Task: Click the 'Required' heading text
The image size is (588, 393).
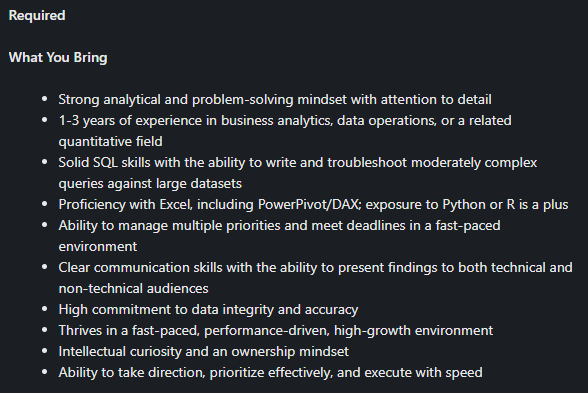Action: [37, 15]
